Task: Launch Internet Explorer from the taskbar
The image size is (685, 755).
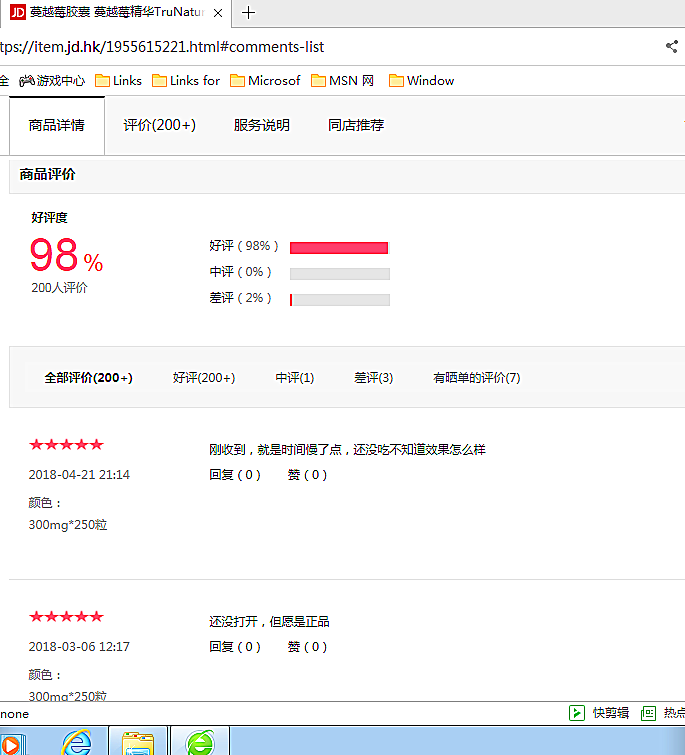Action: coord(76,742)
